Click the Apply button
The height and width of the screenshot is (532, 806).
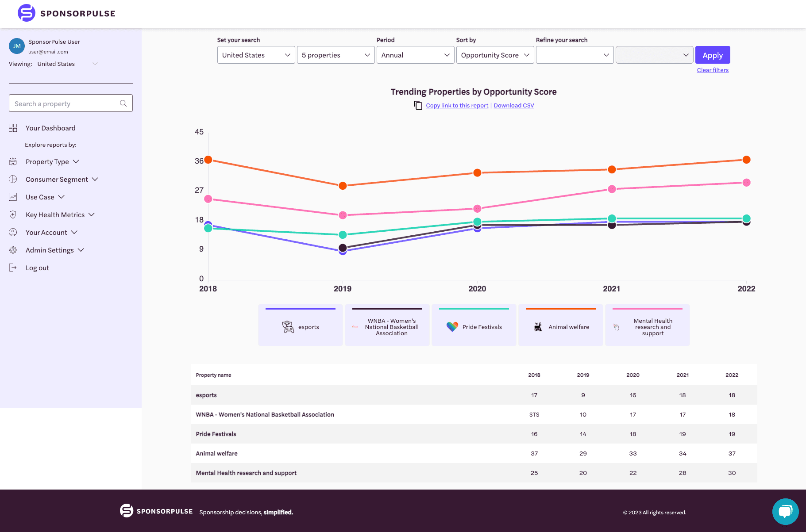[x=712, y=55]
